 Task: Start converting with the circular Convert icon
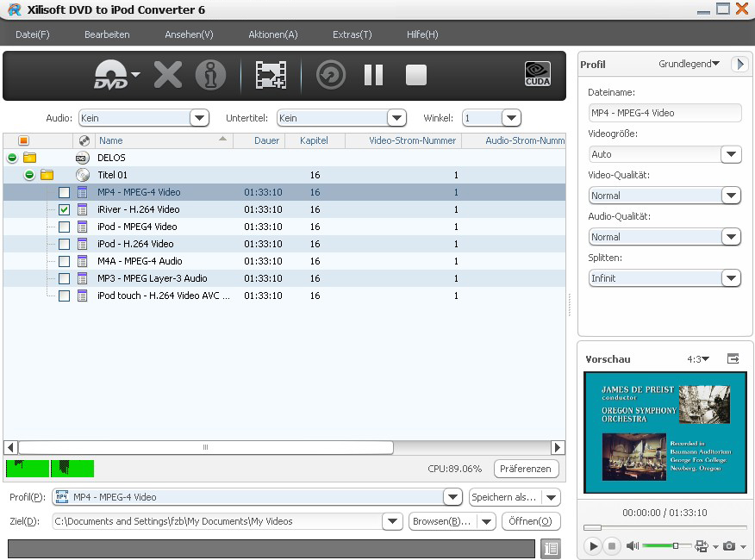point(331,75)
